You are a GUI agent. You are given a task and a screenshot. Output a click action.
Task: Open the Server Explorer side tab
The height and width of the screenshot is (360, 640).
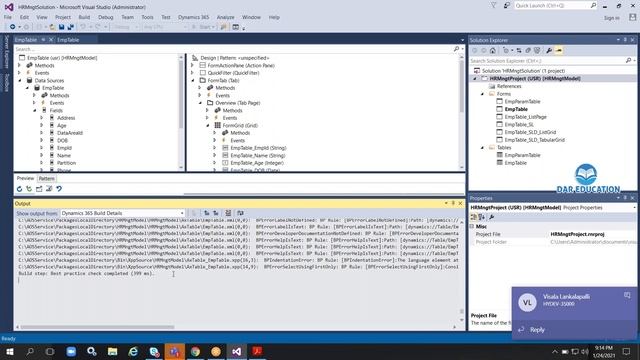coord(7,51)
